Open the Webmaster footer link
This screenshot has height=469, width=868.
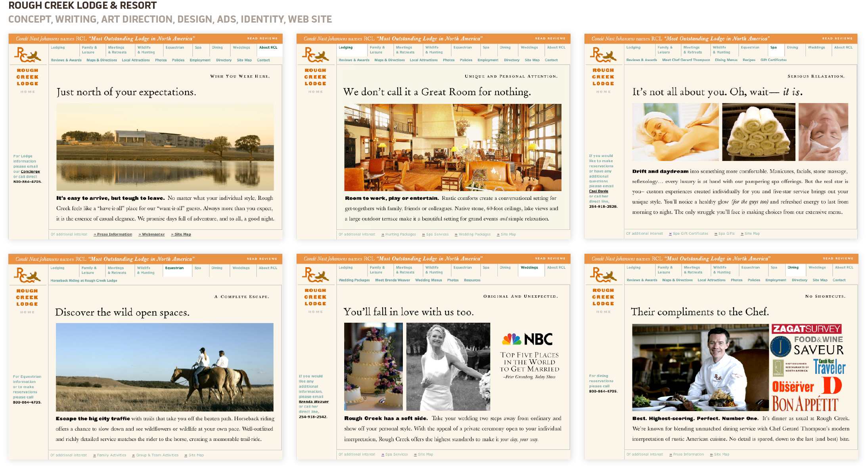[153, 234]
